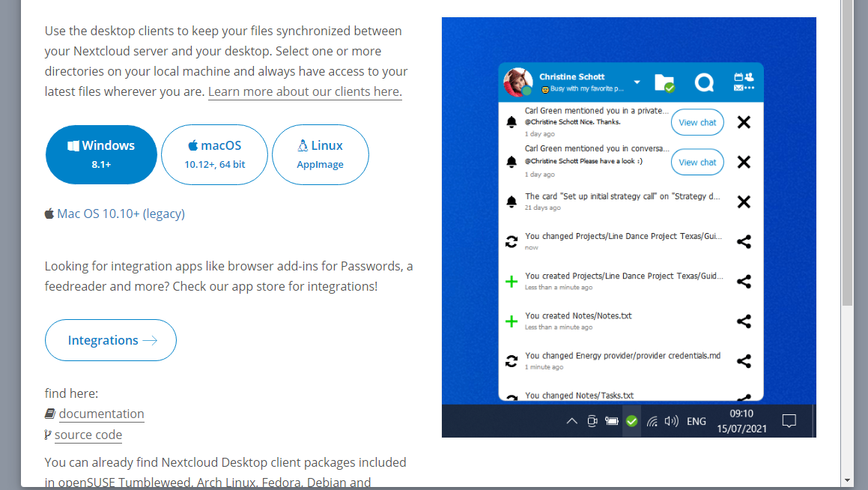Open the apps grid icon in the client header

744,82
